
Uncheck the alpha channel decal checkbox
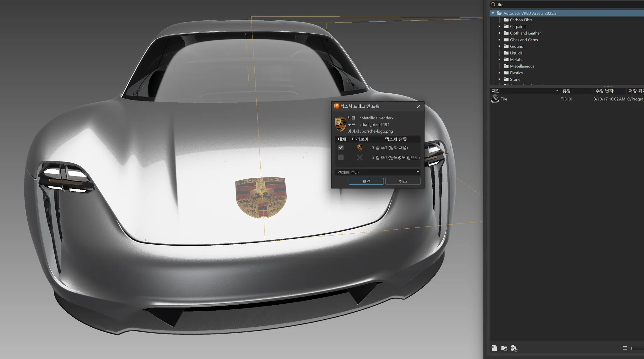tap(341, 148)
